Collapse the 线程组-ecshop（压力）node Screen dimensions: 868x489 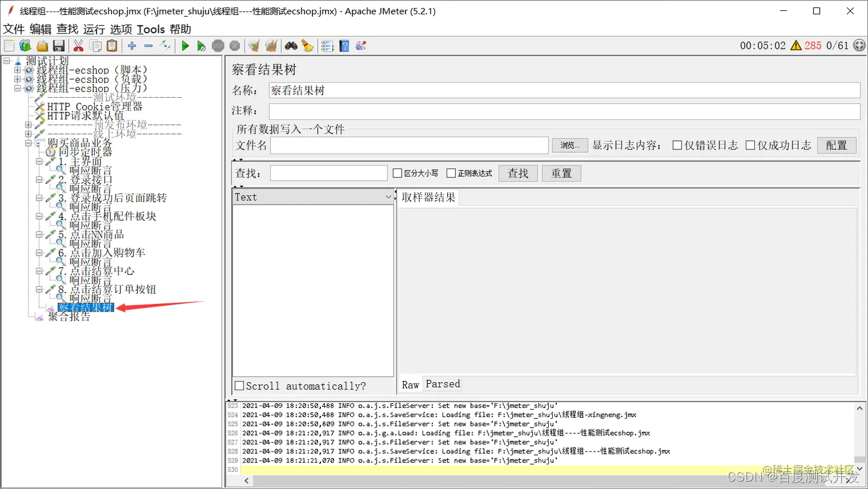pos(17,88)
